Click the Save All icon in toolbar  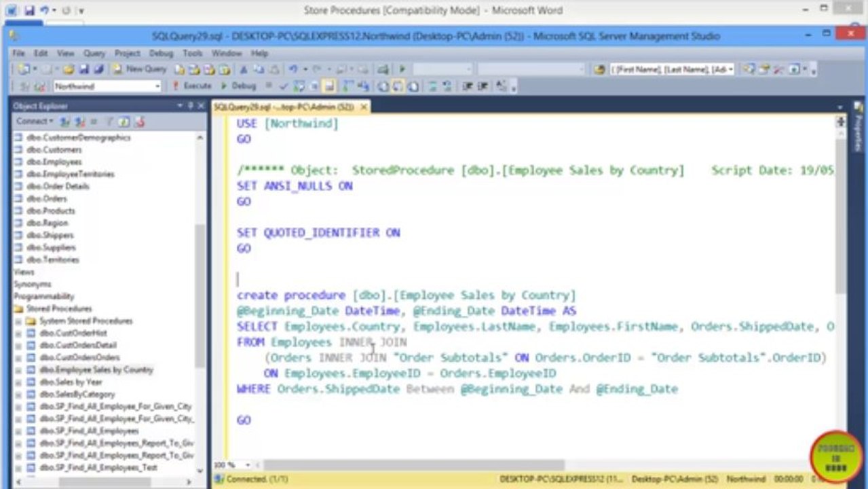(x=98, y=69)
